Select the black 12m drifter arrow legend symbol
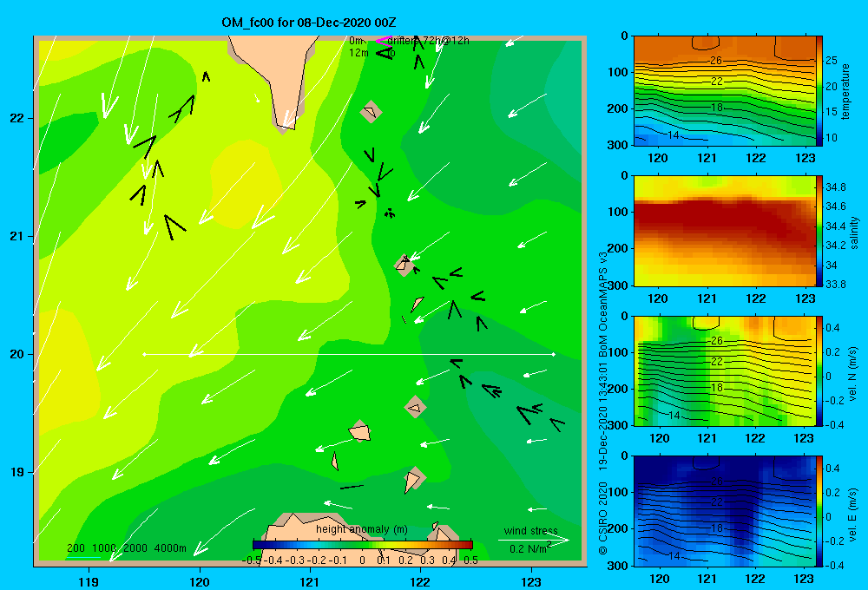This screenshot has width=868, height=590. (385, 53)
